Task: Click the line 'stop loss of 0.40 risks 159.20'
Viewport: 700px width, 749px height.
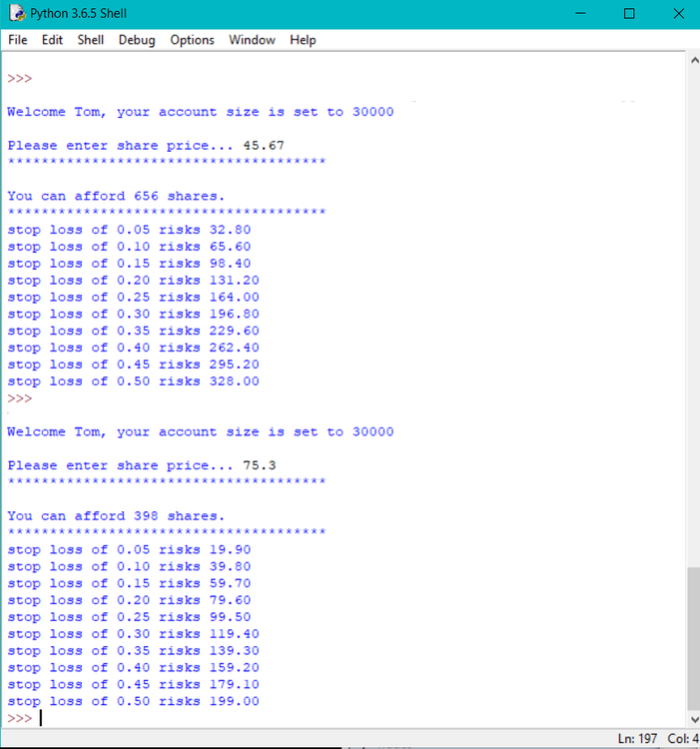Action: click(133, 668)
